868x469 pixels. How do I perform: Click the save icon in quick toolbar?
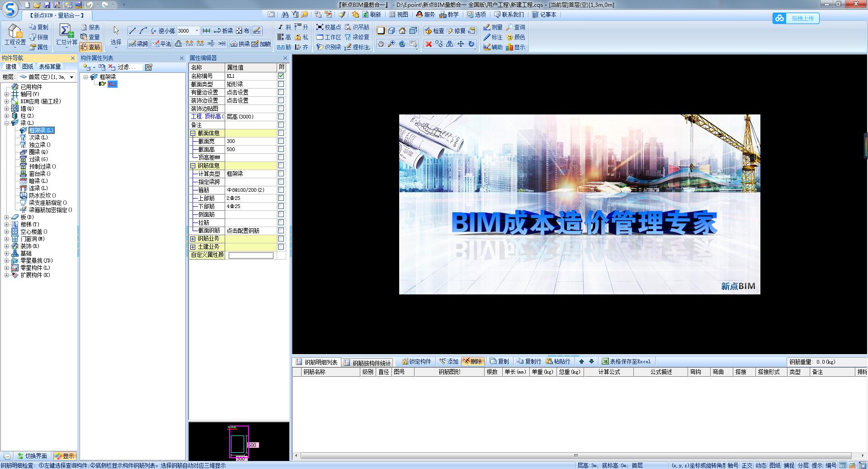(47, 5)
